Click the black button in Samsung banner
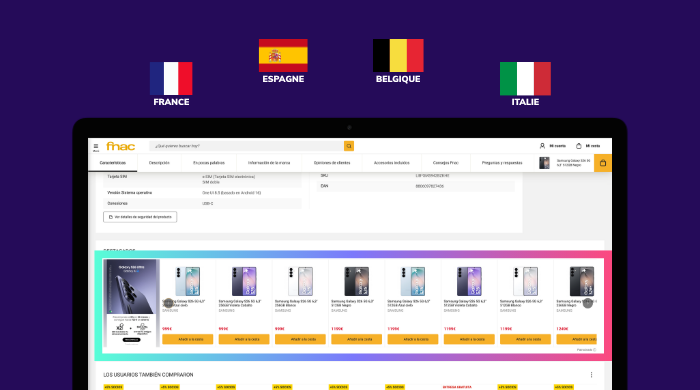This screenshot has height=390, width=700. pos(131,340)
